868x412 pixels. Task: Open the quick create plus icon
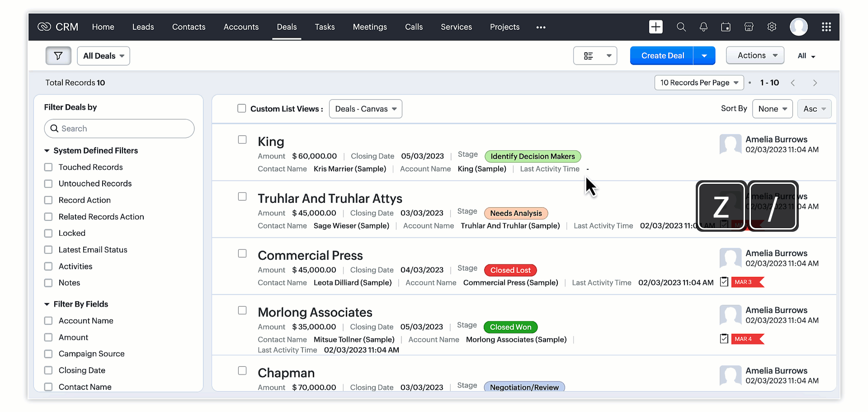pyautogui.click(x=656, y=27)
